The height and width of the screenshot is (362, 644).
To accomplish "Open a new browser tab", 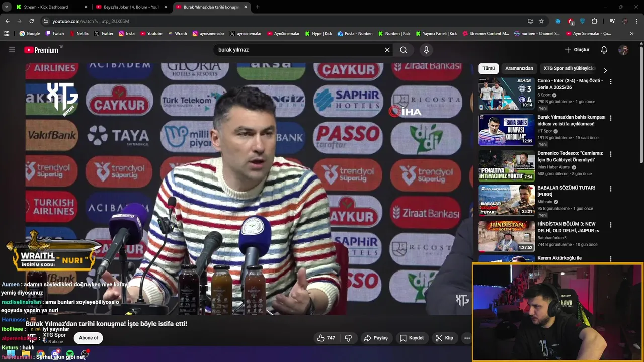I will point(258,7).
